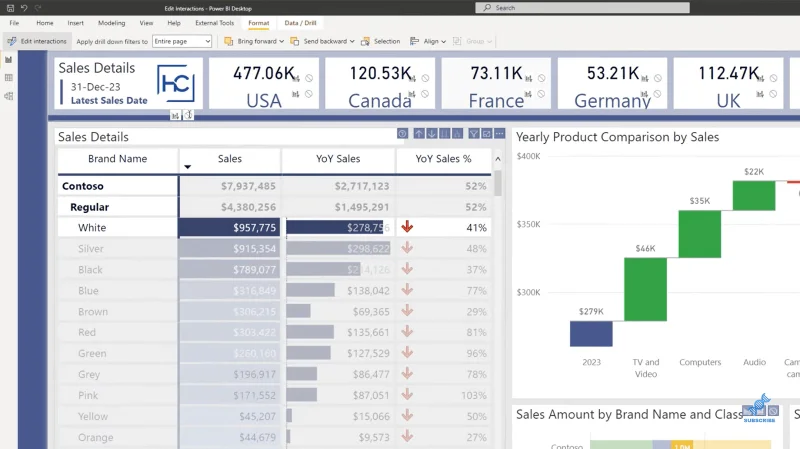This screenshot has width=800, height=449.
Task: Sort by Brand Name column header
Action: (117, 159)
